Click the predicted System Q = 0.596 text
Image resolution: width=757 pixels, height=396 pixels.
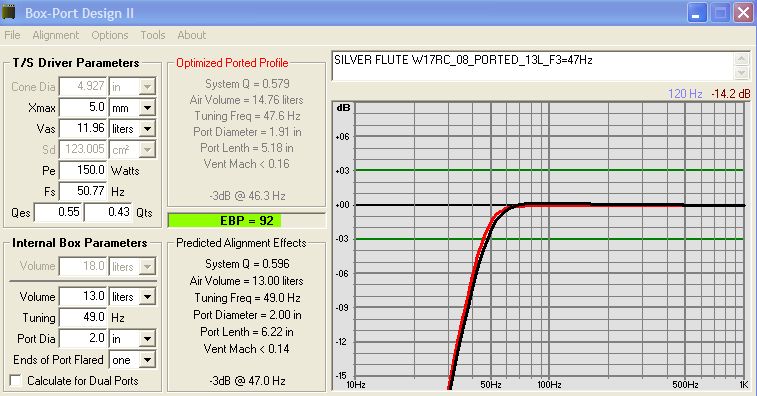click(247, 264)
